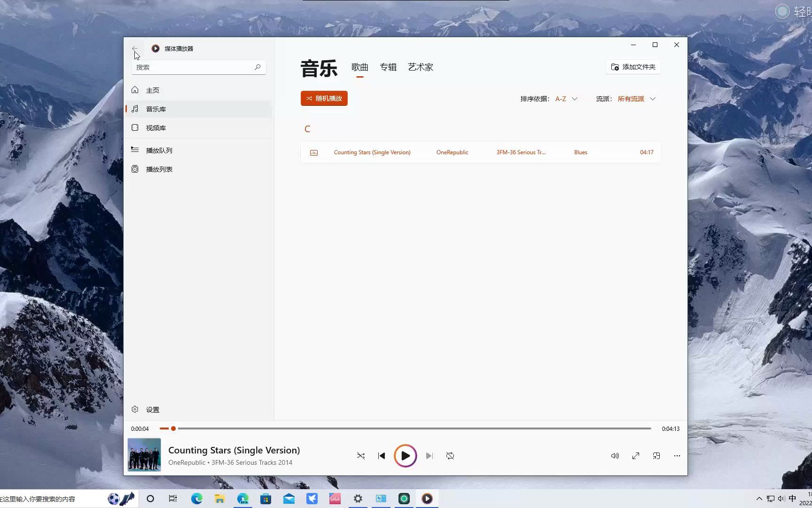The width and height of the screenshot is (812, 508).
Task: Pause Counting Stars playback
Action: click(x=405, y=455)
